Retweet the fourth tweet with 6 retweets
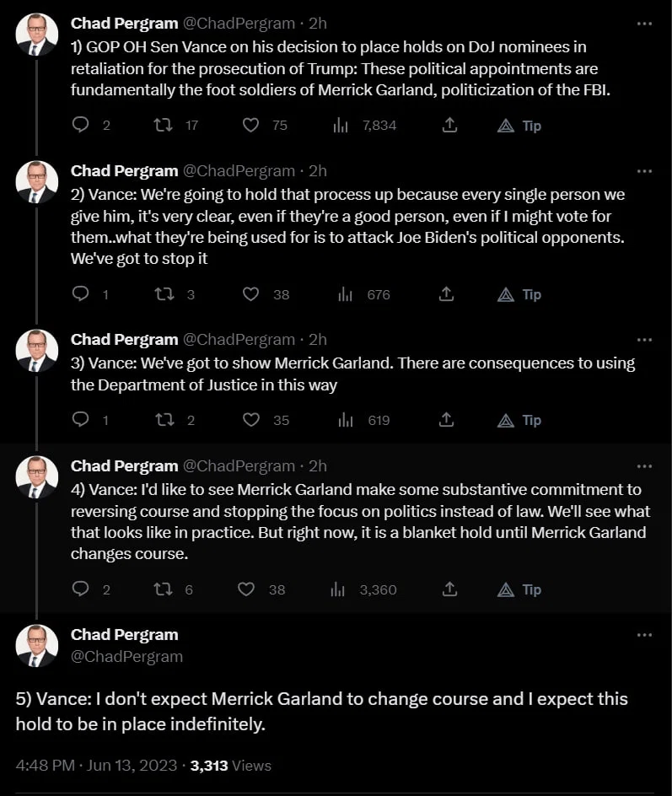The height and width of the screenshot is (796, 672). point(164,589)
